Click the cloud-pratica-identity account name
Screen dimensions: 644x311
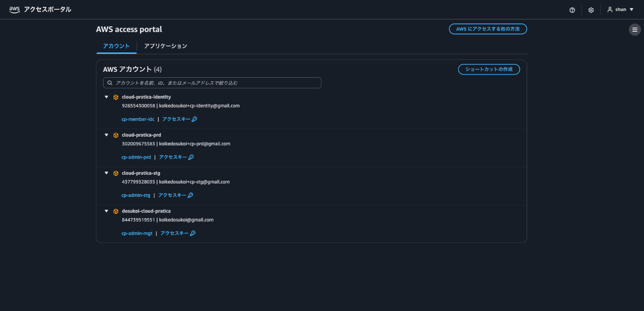click(146, 97)
